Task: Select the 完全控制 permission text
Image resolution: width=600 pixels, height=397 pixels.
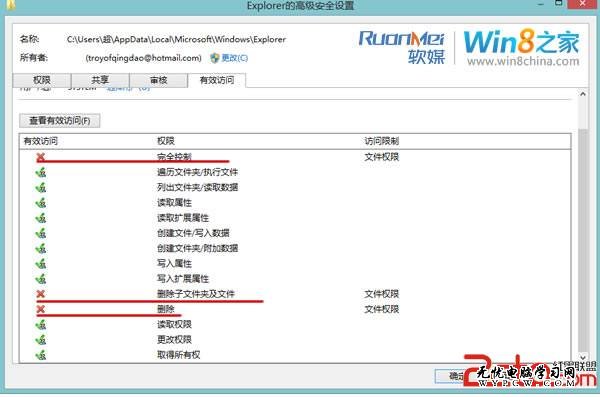Action: click(x=174, y=157)
